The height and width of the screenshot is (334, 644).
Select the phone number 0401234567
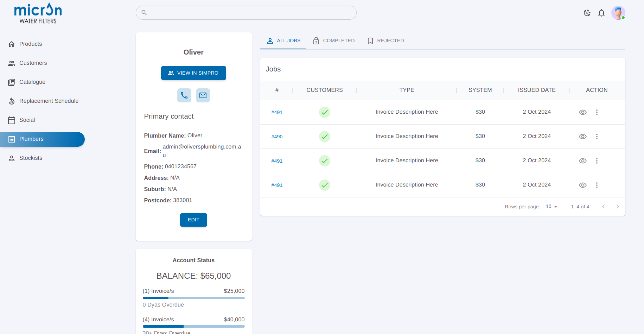point(181,166)
